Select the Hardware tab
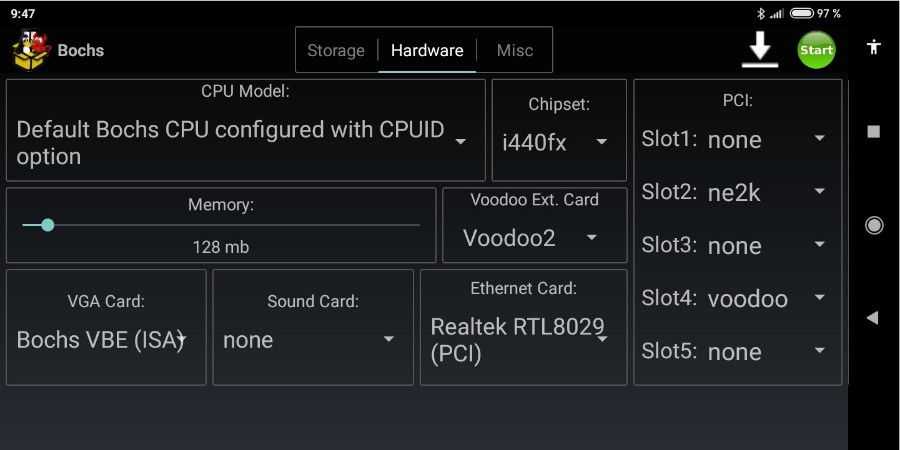The width and height of the screenshot is (900, 450). point(427,51)
